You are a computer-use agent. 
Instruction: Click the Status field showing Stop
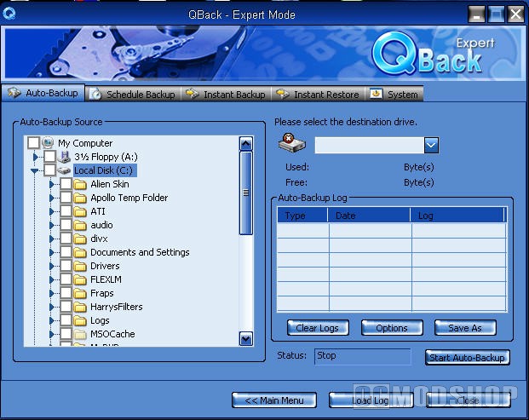click(x=363, y=356)
